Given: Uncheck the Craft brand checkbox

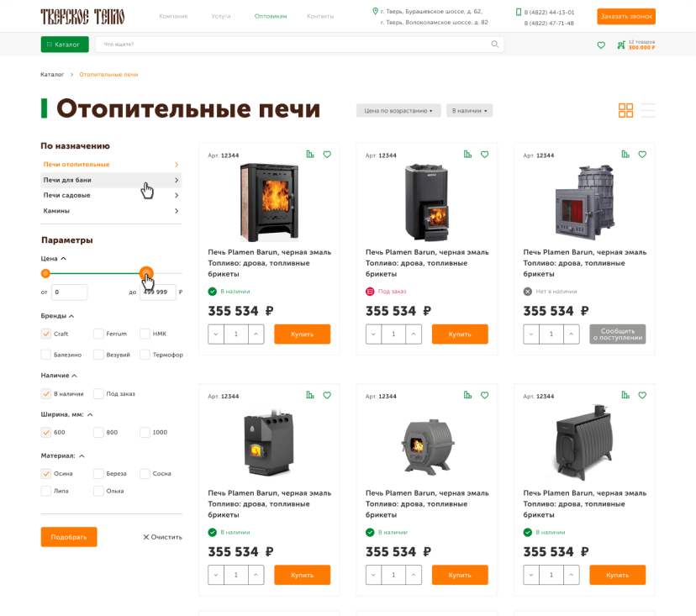Looking at the screenshot, I should (x=45, y=334).
